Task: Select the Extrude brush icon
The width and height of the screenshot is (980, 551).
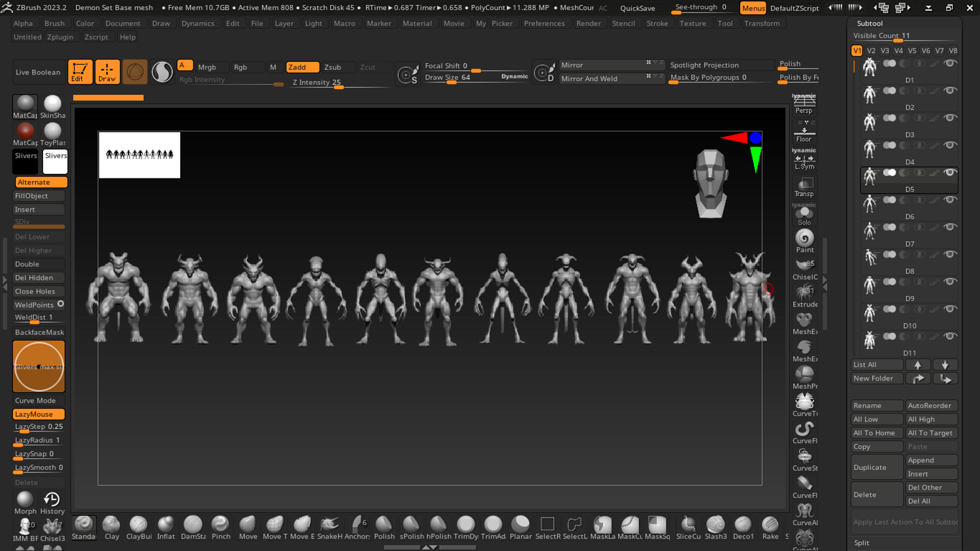Action: [x=805, y=295]
